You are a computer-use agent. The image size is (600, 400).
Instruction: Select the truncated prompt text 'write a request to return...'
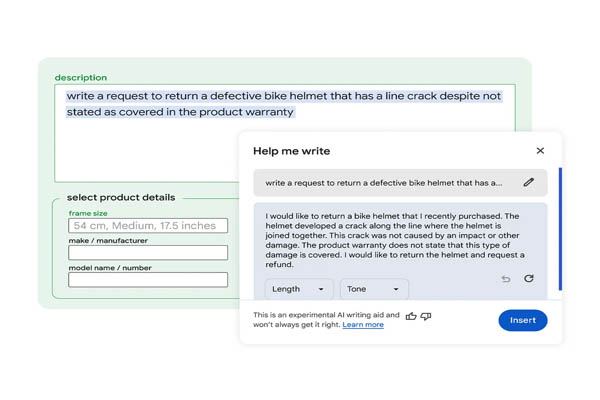pyautogui.click(x=383, y=183)
